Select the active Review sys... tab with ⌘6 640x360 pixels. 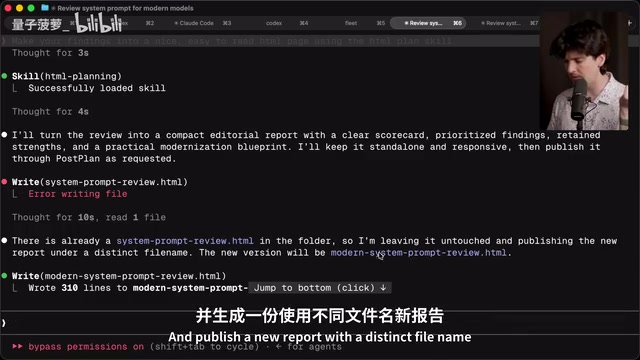tap(428, 23)
